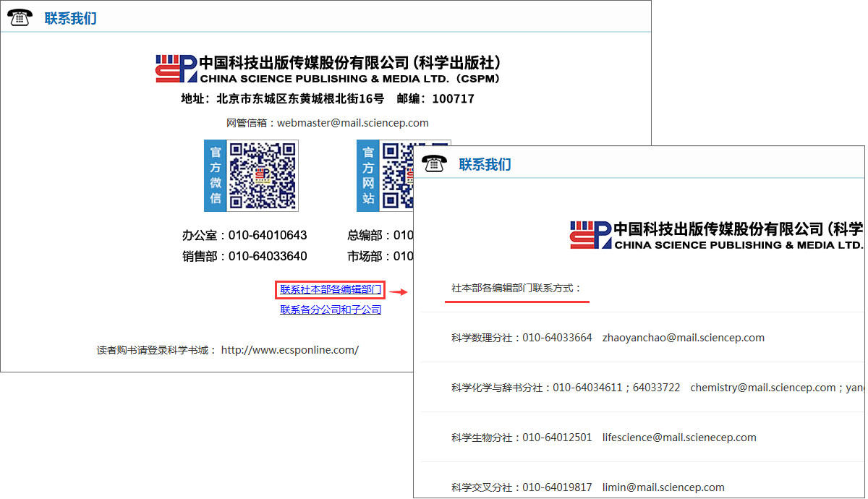Click zhaoyanchao@mail.sciencep.com email
The width and height of the screenshot is (868, 499).
(684, 338)
